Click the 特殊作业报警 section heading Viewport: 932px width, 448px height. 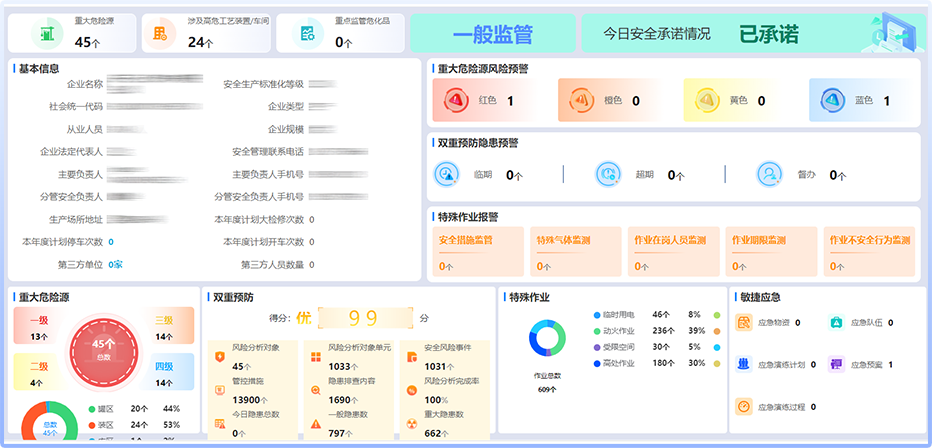[x=468, y=217]
